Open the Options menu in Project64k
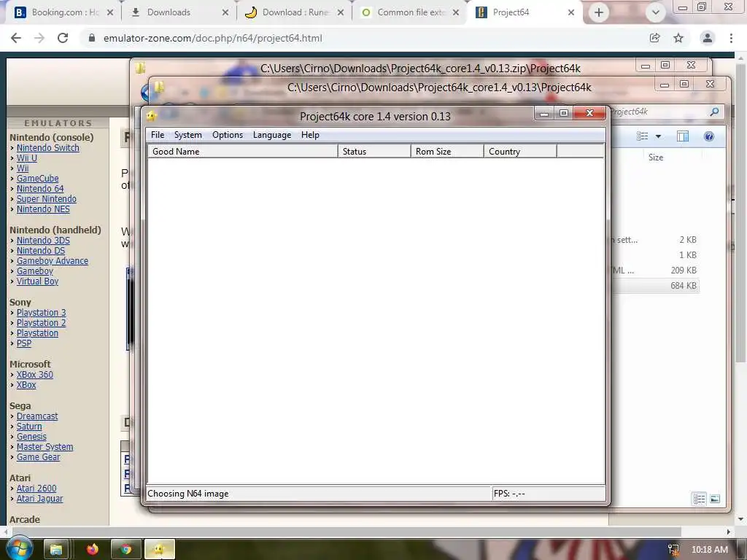The height and width of the screenshot is (560, 747). pyautogui.click(x=228, y=135)
